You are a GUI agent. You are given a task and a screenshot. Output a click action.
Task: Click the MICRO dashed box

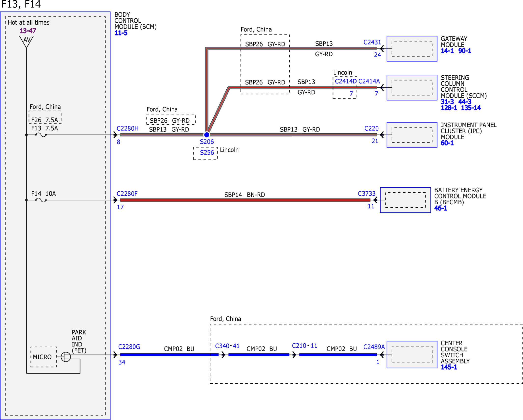click(44, 357)
